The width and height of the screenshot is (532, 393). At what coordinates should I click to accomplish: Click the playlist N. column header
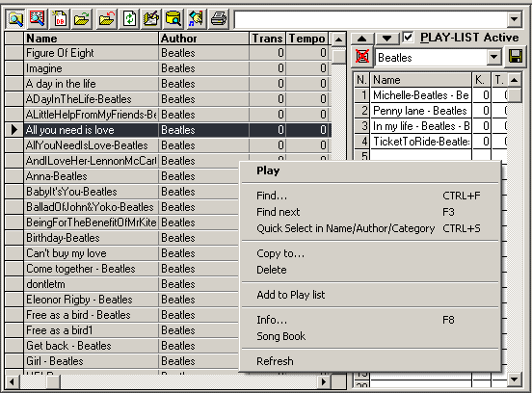[x=361, y=80]
